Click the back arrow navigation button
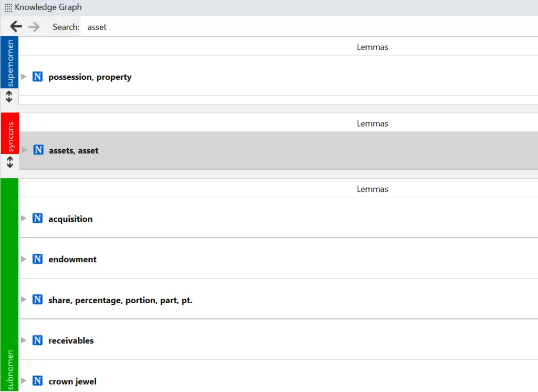The width and height of the screenshot is (538, 392). pyautogui.click(x=16, y=27)
